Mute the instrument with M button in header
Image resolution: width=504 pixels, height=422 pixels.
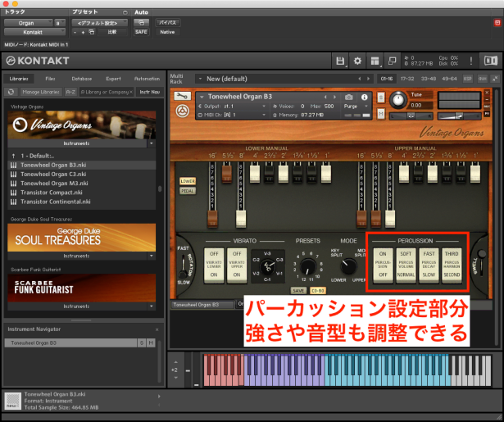[x=380, y=113]
